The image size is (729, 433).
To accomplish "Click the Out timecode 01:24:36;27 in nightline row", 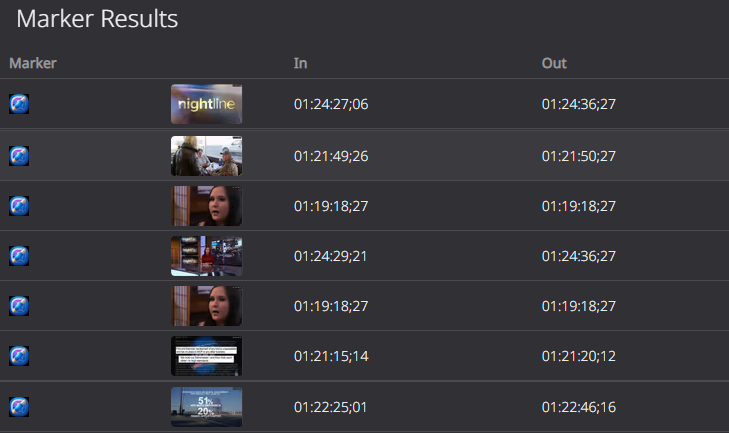I will pyautogui.click(x=579, y=104).
